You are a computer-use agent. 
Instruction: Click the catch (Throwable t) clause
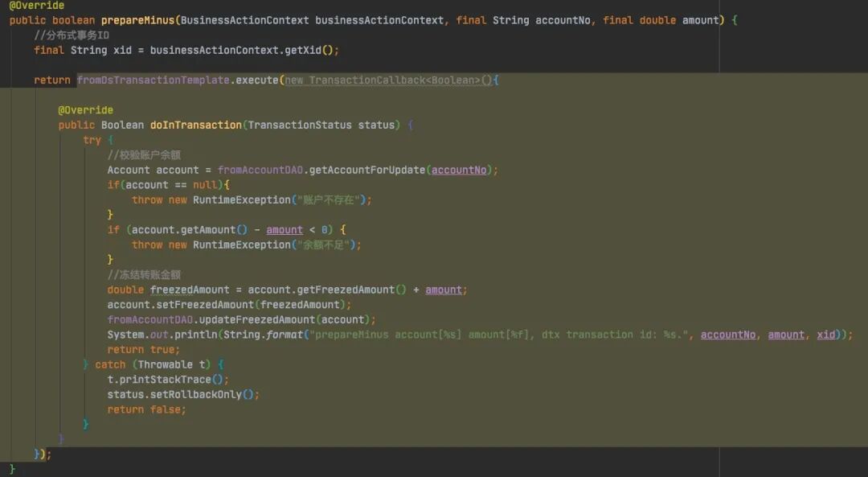click(153, 364)
